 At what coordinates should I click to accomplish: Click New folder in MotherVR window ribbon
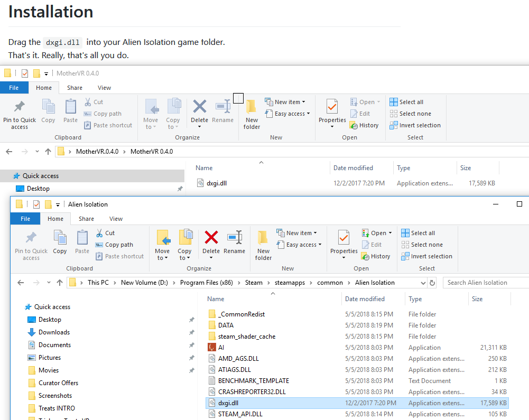[252, 115]
